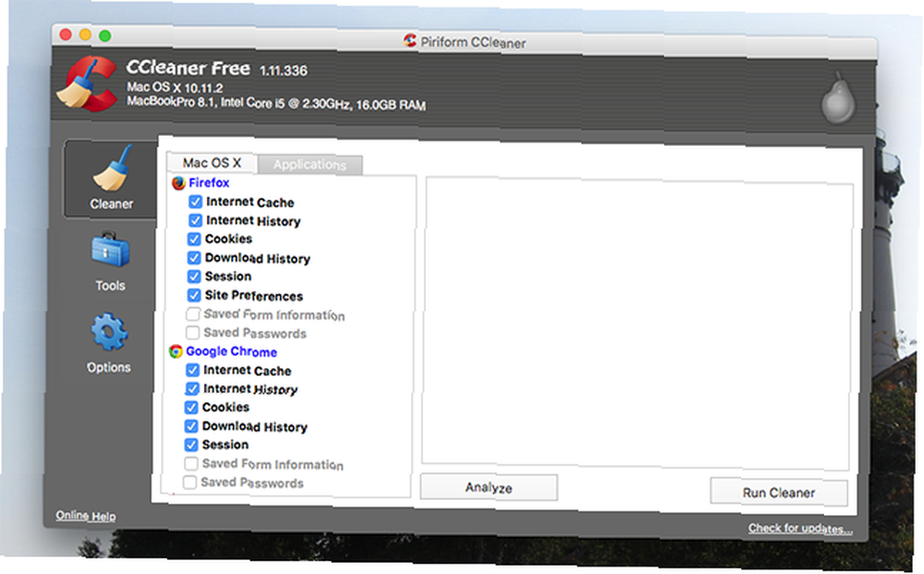Click the CCleaner Free title text
Viewport: 924px width, 574px height.
tap(188, 67)
